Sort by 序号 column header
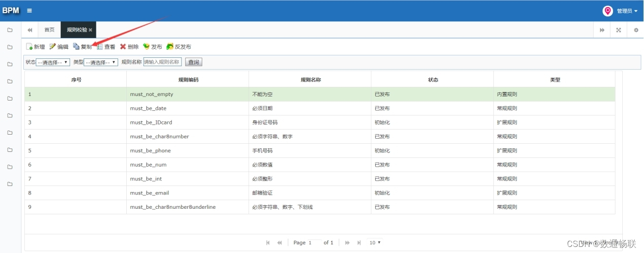644x253 pixels. (76, 80)
